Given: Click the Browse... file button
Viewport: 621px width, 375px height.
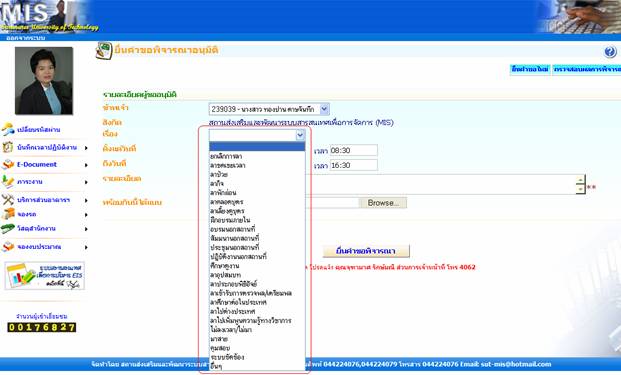Looking at the screenshot, I should (383, 203).
